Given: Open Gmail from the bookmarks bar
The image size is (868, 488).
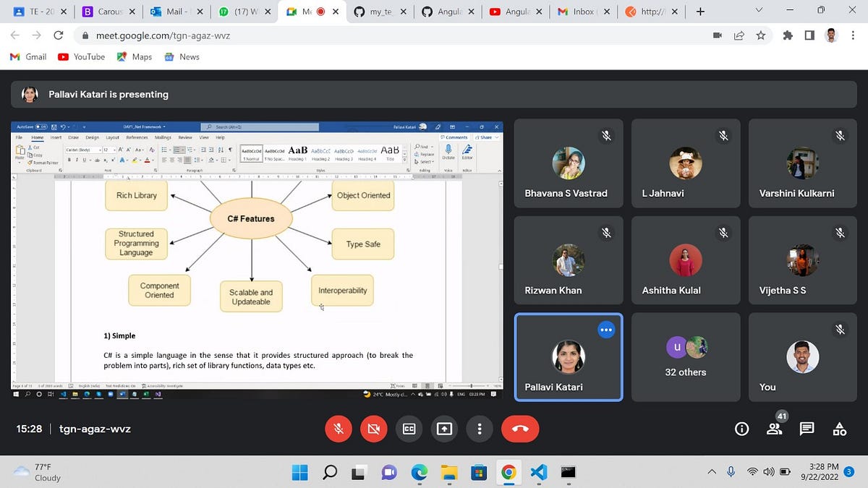Looking at the screenshot, I should tap(27, 56).
